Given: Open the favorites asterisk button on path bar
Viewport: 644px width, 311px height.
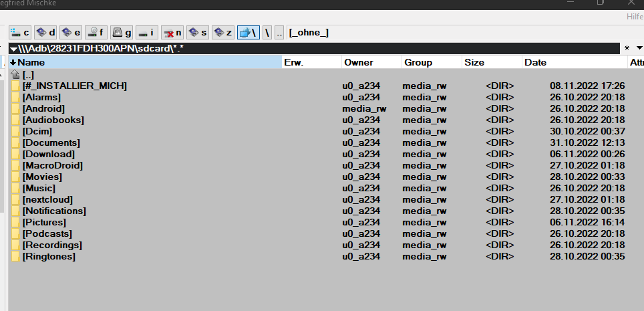Looking at the screenshot, I should [x=627, y=49].
